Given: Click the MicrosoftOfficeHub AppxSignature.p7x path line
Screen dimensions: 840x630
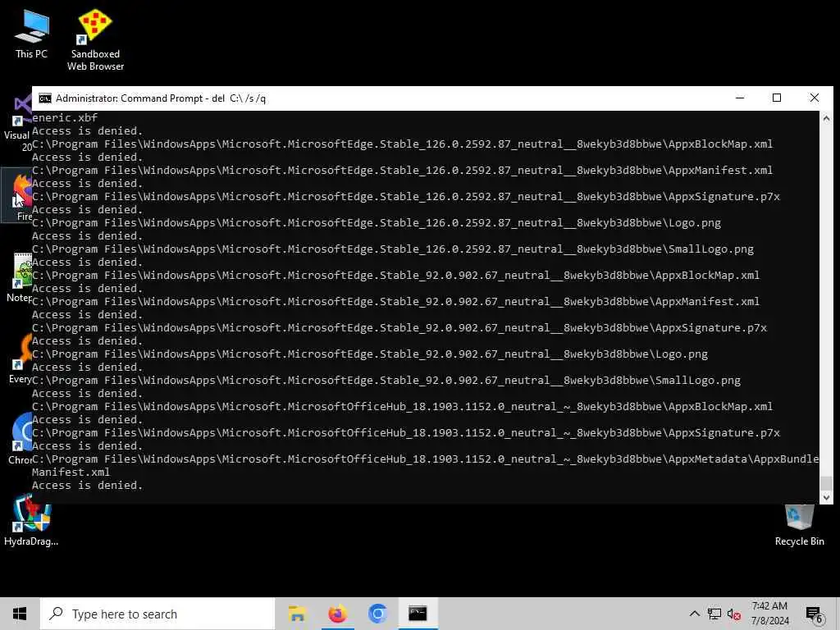Looking at the screenshot, I should [406, 433].
